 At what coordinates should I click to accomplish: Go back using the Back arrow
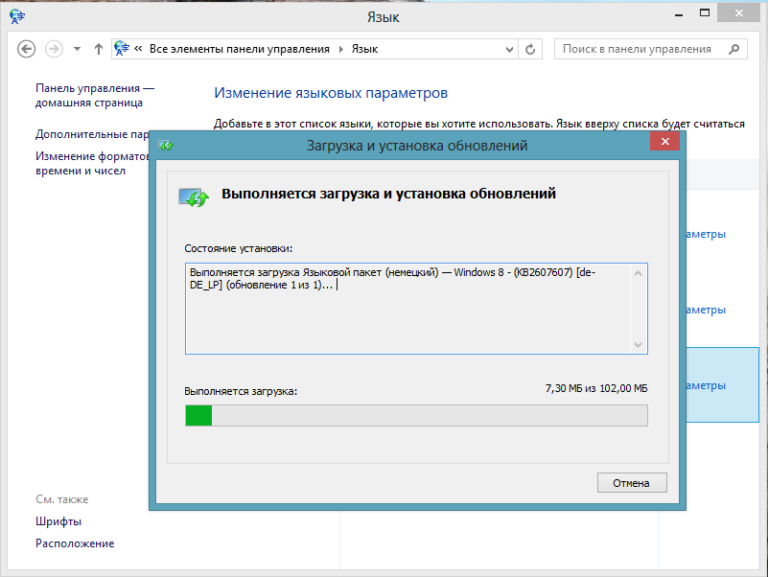26,49
